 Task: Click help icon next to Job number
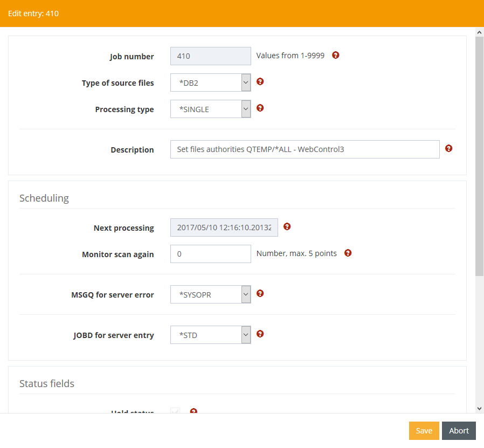[336, 55]
